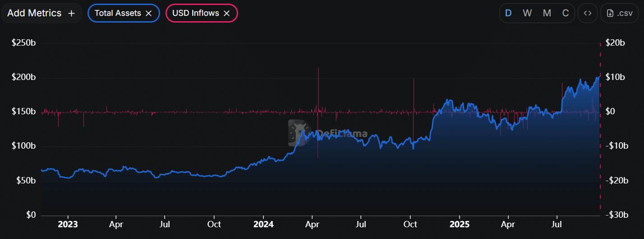Click the red dashed vertical line at right edge

600,136
